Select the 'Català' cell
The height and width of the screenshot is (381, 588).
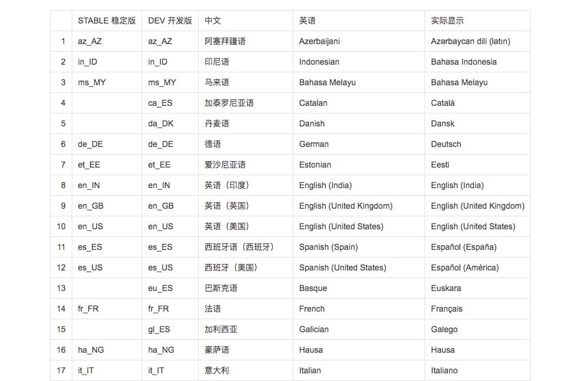pos(477,103)
